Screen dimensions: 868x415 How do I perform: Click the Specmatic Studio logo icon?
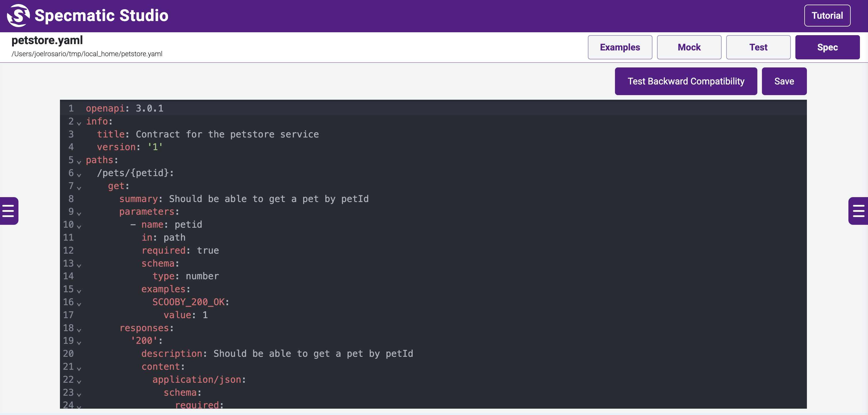(18, 16)
